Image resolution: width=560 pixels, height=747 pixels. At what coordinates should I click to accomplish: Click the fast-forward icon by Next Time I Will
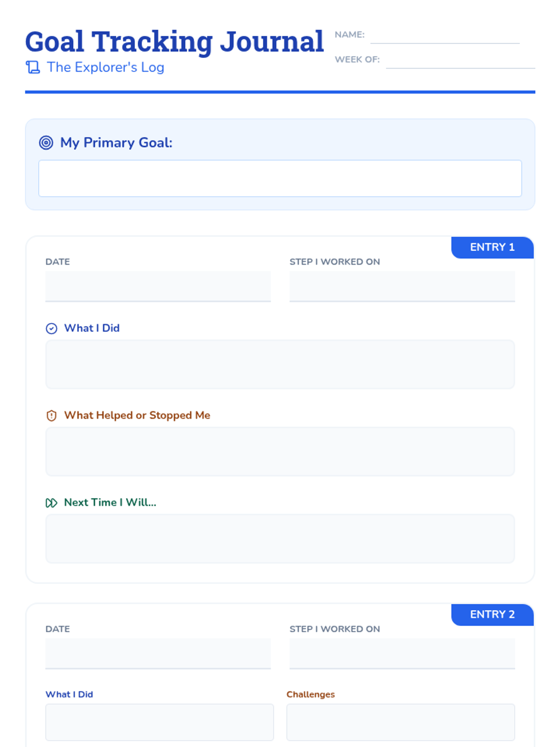[x=51, y=503]
